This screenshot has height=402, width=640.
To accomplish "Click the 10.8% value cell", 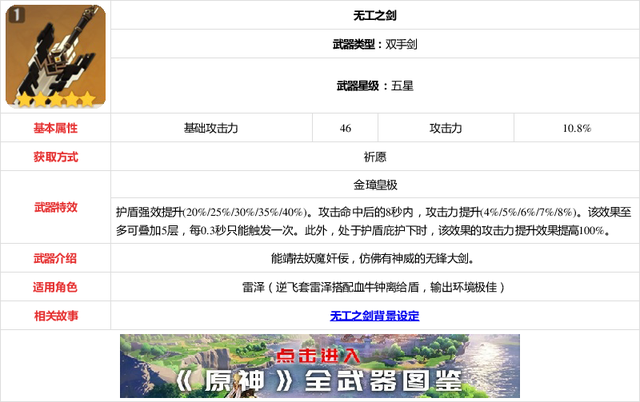I will click(577, 128).
